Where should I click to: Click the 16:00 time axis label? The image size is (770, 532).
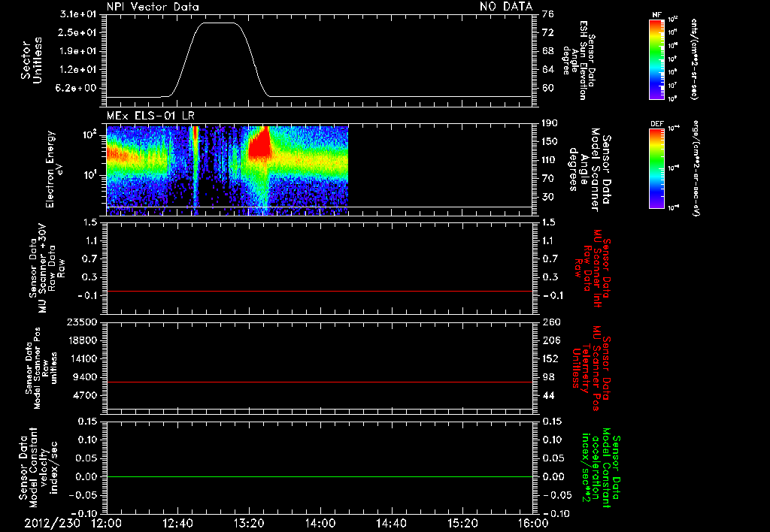533,523
